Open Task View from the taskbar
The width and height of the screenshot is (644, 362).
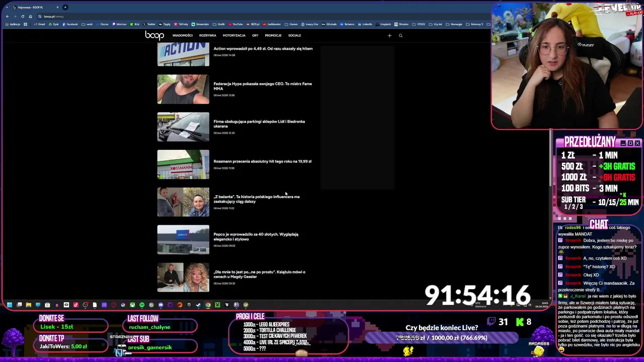click(19, 305)
